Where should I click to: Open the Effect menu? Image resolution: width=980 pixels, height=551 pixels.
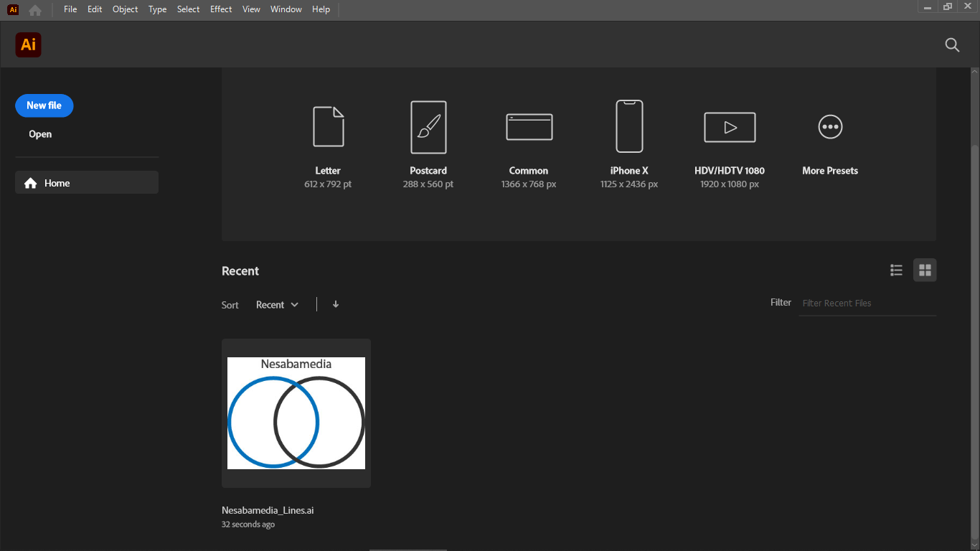click(221, 9)
